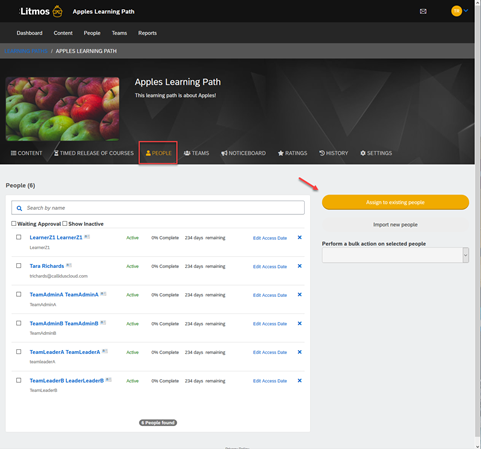Open the bulk action dropdown
Image resolution: width=481 pixels, height=449 pixels.
pyautogui.click(x=395, y=255)
